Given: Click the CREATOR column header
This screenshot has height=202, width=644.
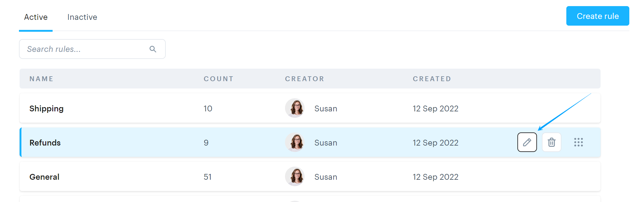Looking at the screenshot, I should 304,79.
